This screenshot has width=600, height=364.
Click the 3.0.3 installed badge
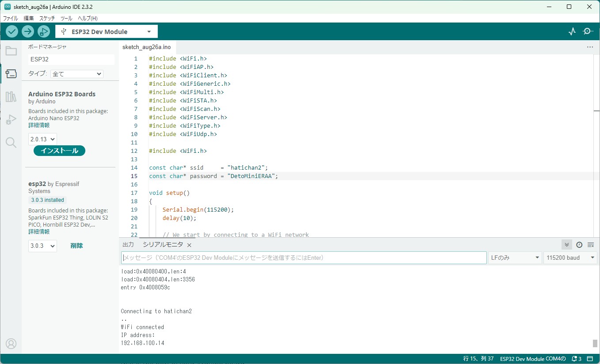tap(47, 200)
